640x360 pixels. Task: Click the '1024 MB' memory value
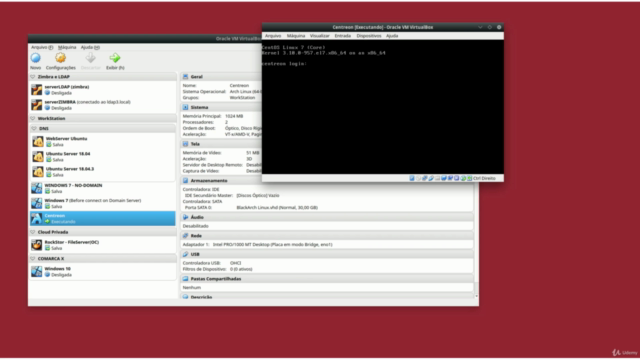(x=234, y=116)
